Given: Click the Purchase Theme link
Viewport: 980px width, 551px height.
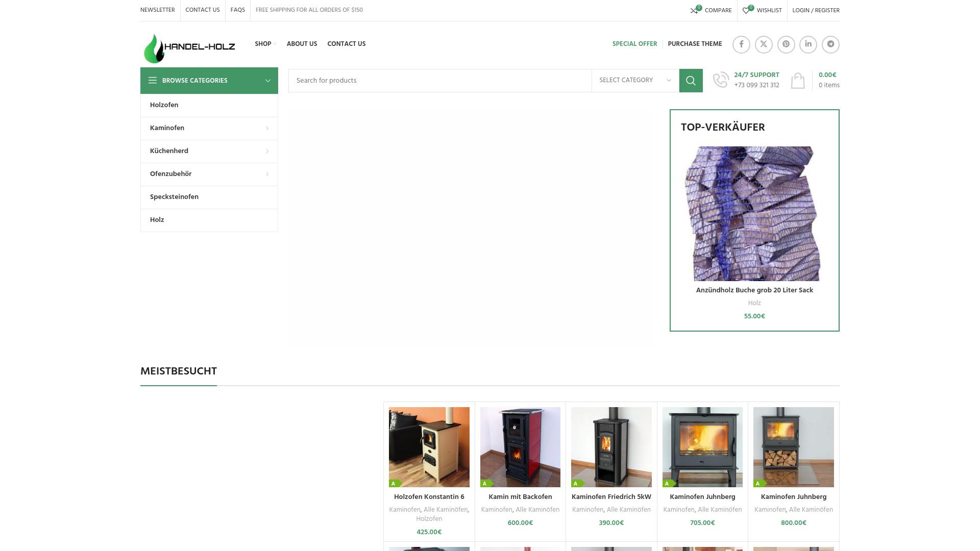Looking at the screenshot, I should click(695, 44).
